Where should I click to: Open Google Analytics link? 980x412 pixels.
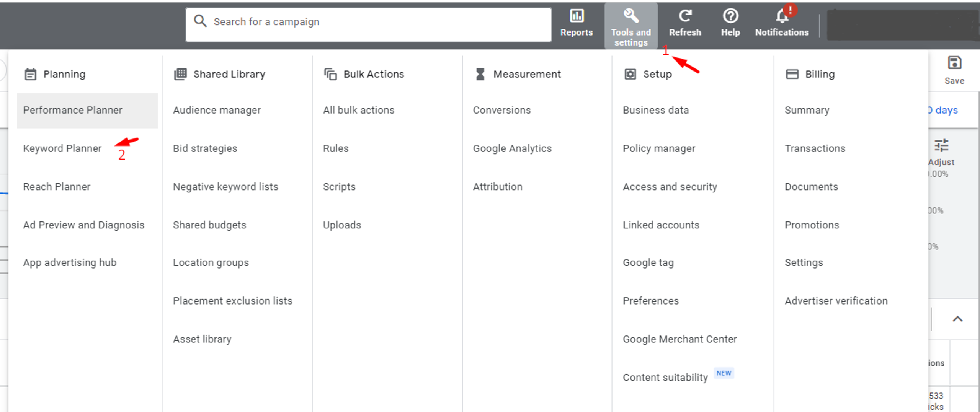[x=512, y=148]
